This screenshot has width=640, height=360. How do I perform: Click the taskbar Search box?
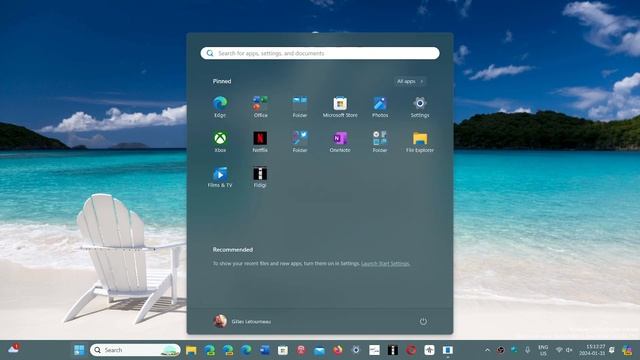tap(135, 350)
